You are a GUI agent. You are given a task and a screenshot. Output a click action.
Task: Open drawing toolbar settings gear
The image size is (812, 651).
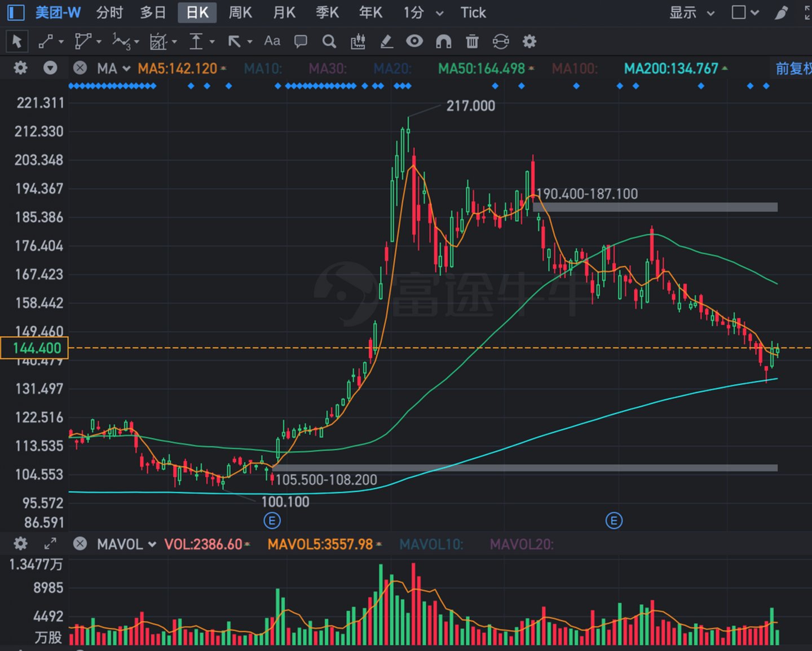[529, 41]
